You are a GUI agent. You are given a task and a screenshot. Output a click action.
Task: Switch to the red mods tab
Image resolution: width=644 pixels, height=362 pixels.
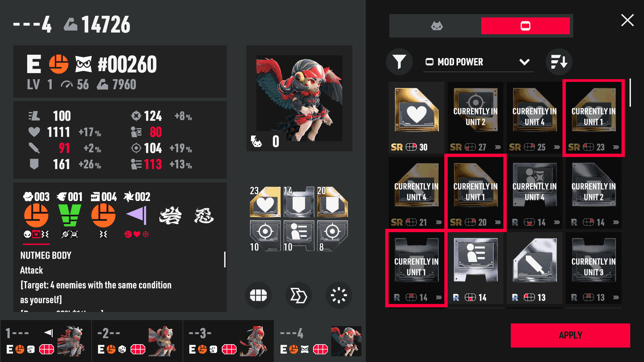pyautogui.click(x=526, y=26)
